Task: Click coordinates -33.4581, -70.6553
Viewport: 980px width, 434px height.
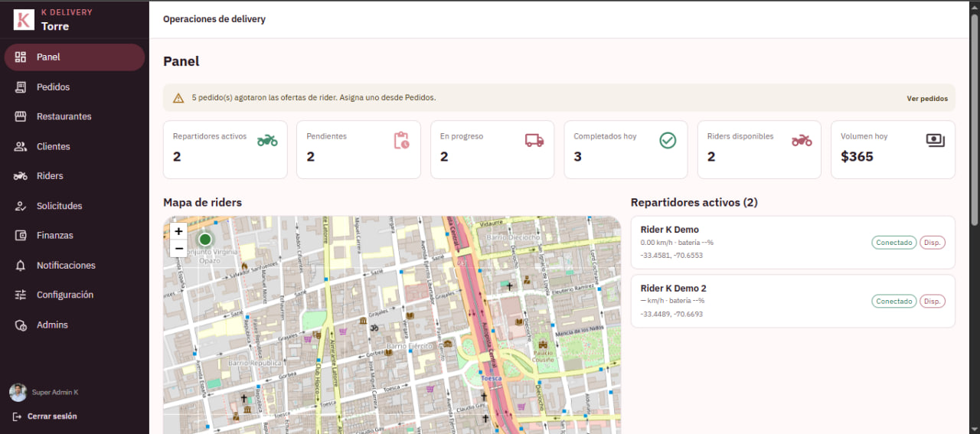Action: (671, 255)
